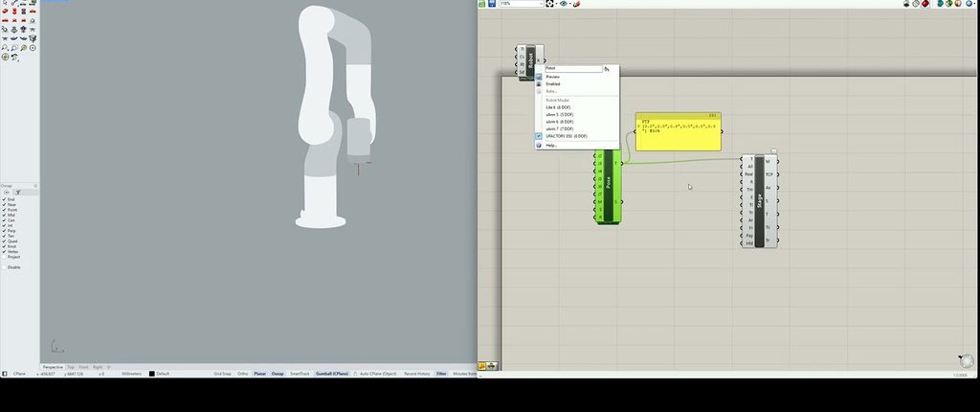Toggle Ortho in the status bar
The image size is (980, 412).
coord(242,374)
